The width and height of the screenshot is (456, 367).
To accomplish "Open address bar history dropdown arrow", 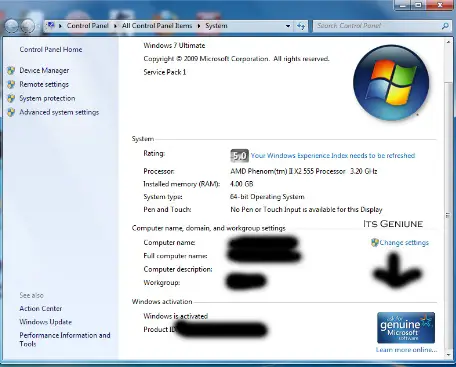I will click(x=288, y=26).
